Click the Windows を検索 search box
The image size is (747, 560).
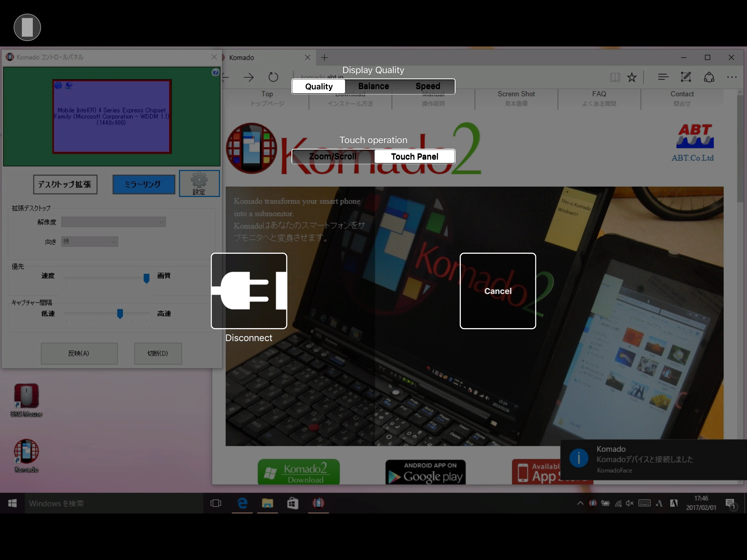point(114,503)
